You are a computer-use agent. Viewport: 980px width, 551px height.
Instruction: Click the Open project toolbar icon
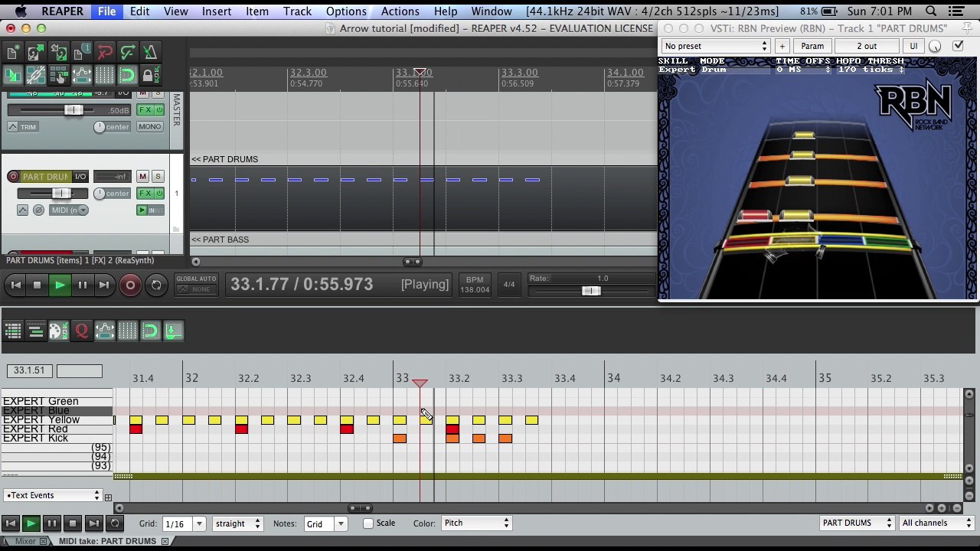point(35,52)
